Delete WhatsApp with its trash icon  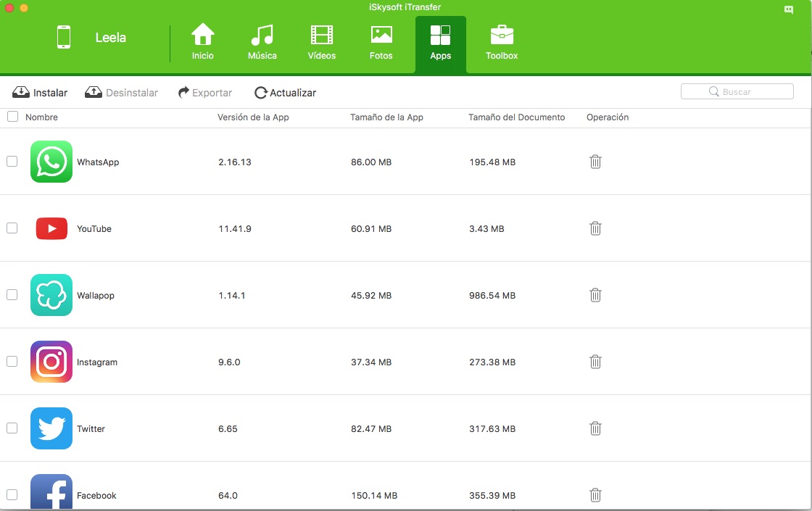[x=595, y=162]
